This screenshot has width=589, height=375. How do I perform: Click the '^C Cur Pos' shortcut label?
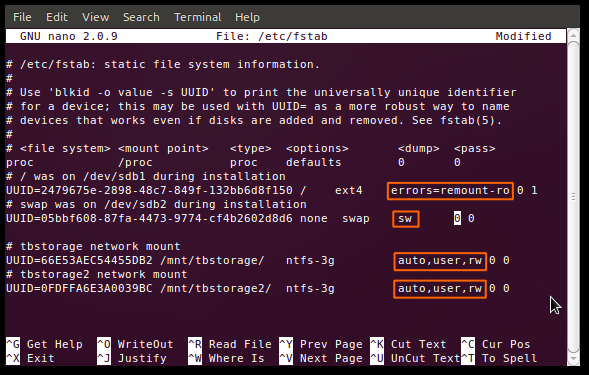tap(495, 344)
